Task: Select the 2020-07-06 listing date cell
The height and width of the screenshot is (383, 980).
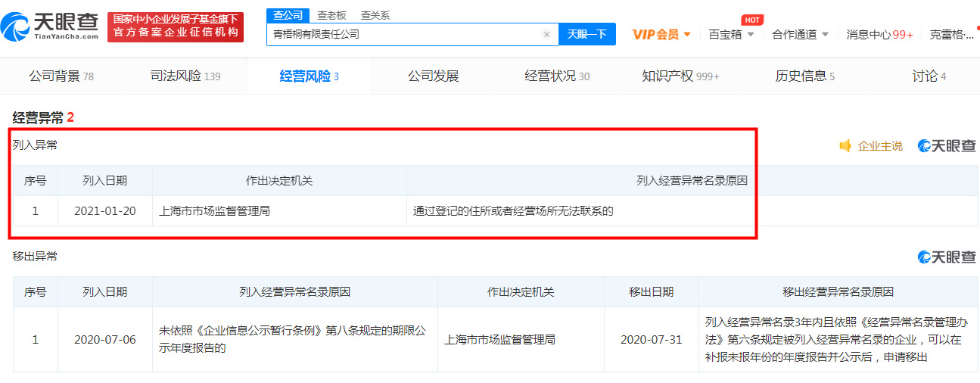Action: coord(105,339)
